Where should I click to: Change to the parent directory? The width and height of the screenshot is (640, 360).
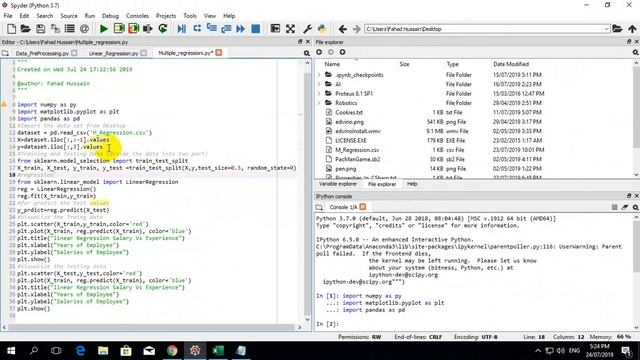pos(632,29)
